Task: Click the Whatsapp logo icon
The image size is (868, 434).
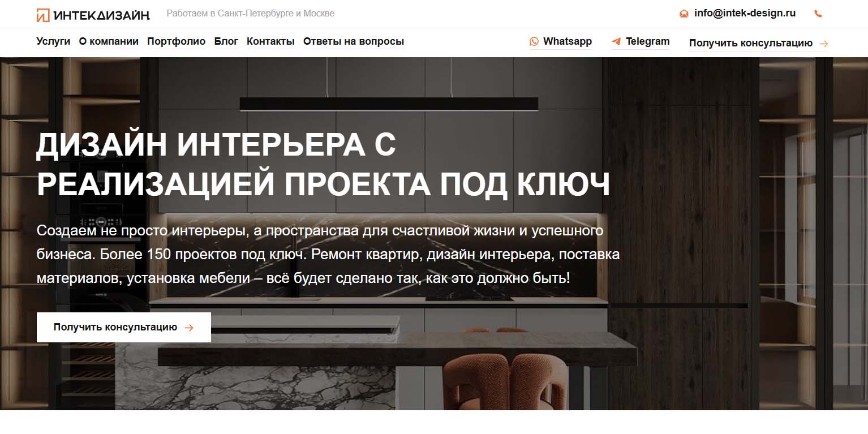Action: 534,41
